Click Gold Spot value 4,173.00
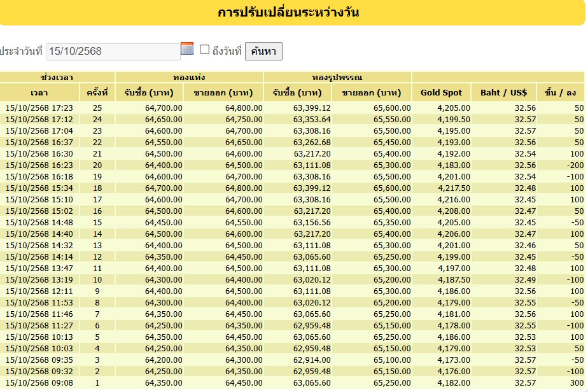The width and height of the screenshot is (588, 392). tap(453, 360)
